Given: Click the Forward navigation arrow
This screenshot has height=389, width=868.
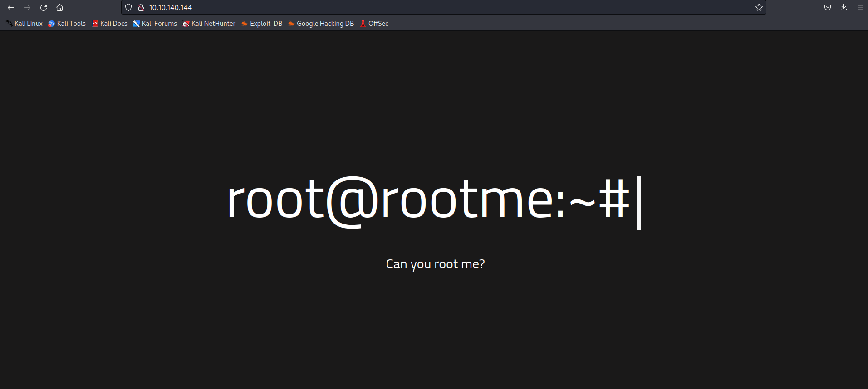Looking at the screenshot, I should [27, 7].
